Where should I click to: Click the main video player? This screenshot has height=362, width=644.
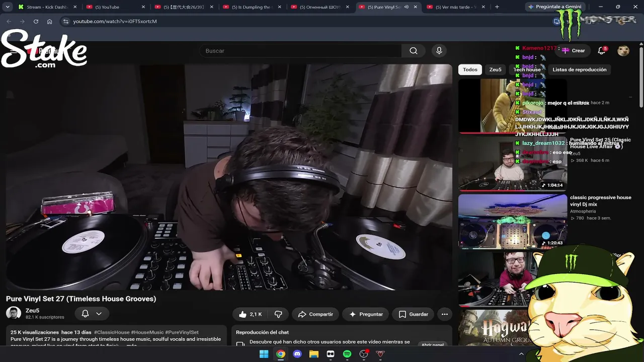pyautogui.click(x=229, y=177)
